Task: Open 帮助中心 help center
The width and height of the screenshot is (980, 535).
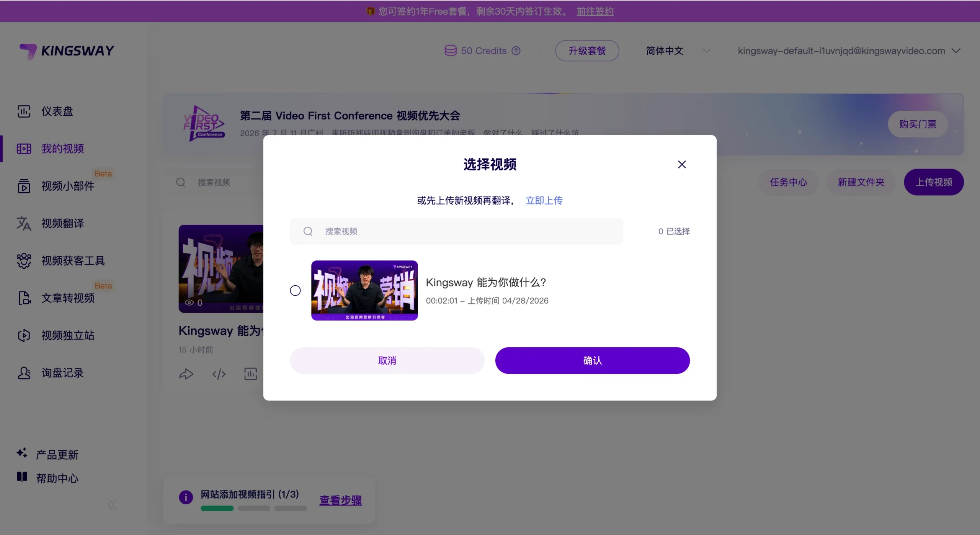Action: tap(57, 478)
